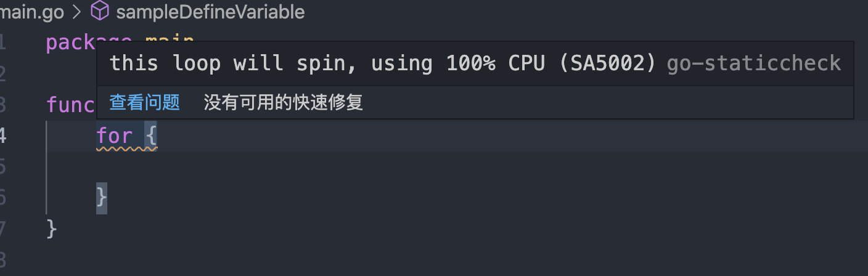This screenshot has height=276, width=868.
Task: Expand the sampleDefineVariable breadcrumb symbol
Action: point(210,11)
